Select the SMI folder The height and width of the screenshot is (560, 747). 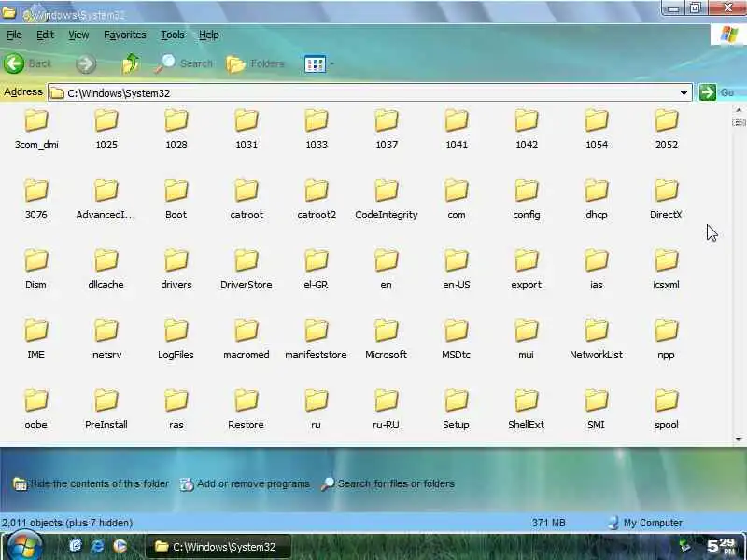596,409
